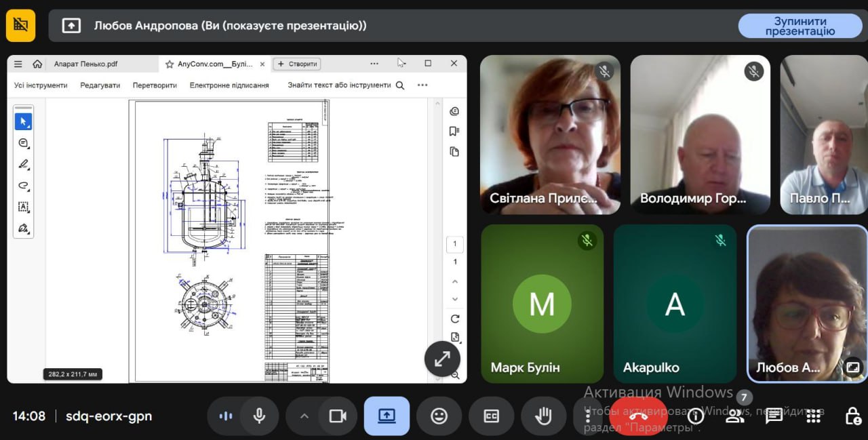Click fullscreen expand icon on presentation
The width and height of the screenshot is (868, 440).
click(x=442, y=359)
